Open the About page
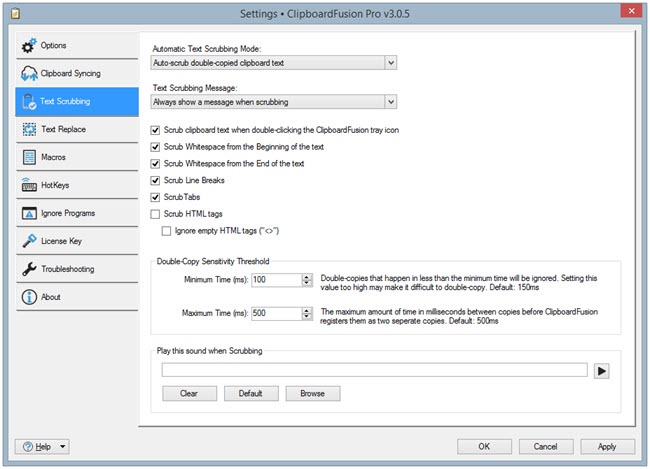The height and width of the screenshot is (469, 650). coord(77,297)
